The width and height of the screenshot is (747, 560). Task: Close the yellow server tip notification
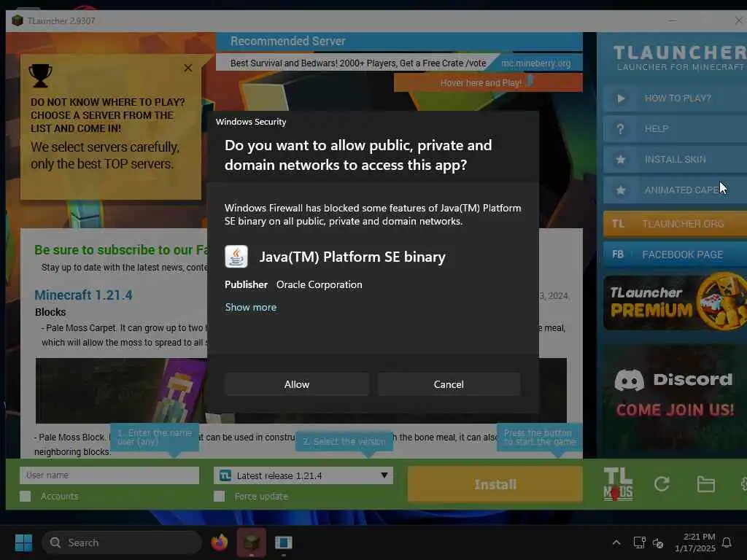(188, 68)
